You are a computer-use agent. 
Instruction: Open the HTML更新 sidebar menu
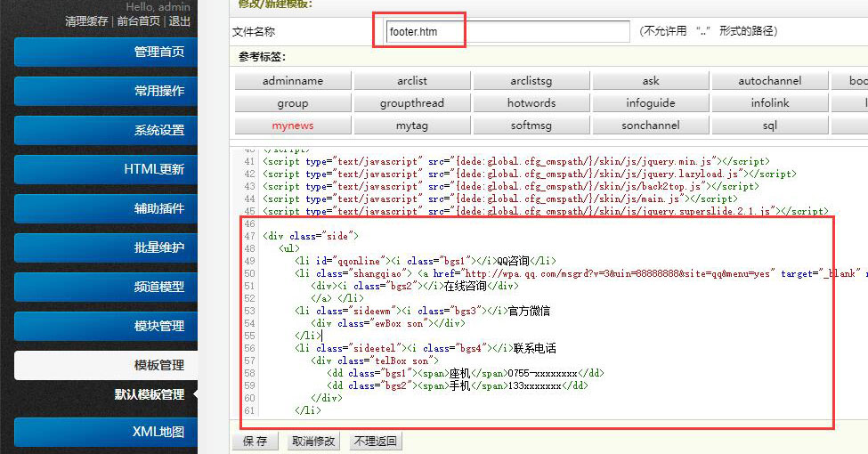click(106, 169)
